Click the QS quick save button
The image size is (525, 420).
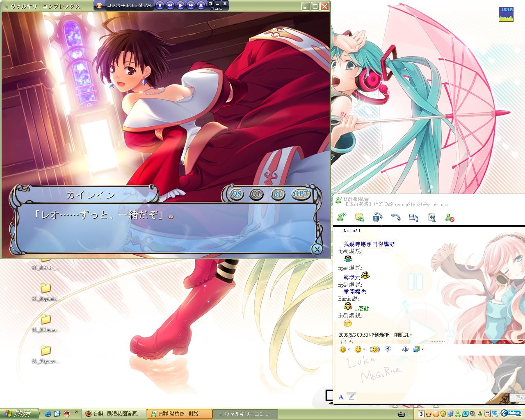(x=237, y=194)
